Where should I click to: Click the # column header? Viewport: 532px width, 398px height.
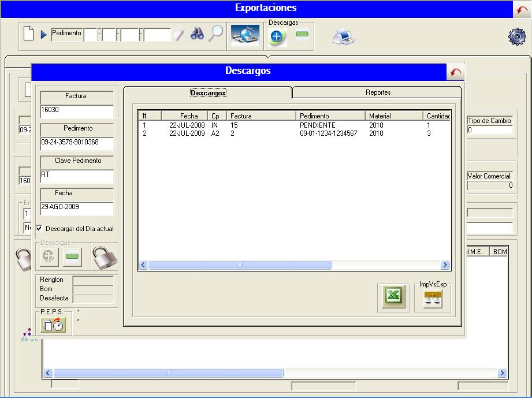pos(150,116)
